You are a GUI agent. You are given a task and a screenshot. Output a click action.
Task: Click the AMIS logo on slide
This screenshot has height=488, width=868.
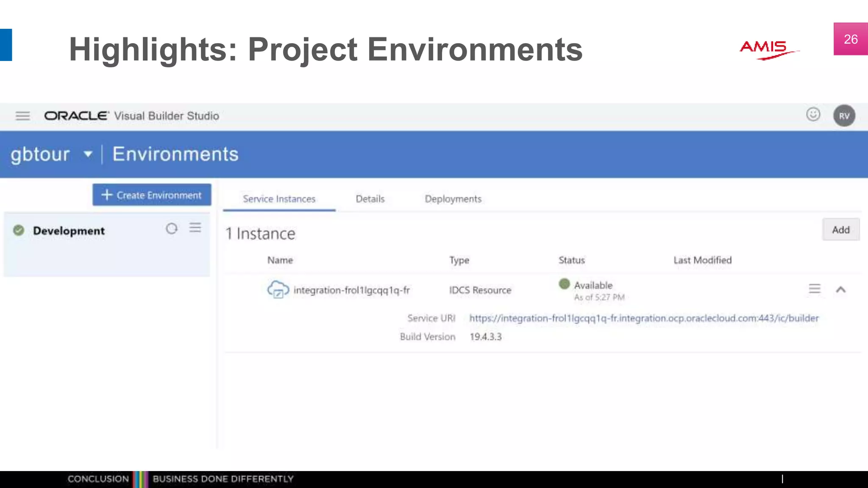769,50
